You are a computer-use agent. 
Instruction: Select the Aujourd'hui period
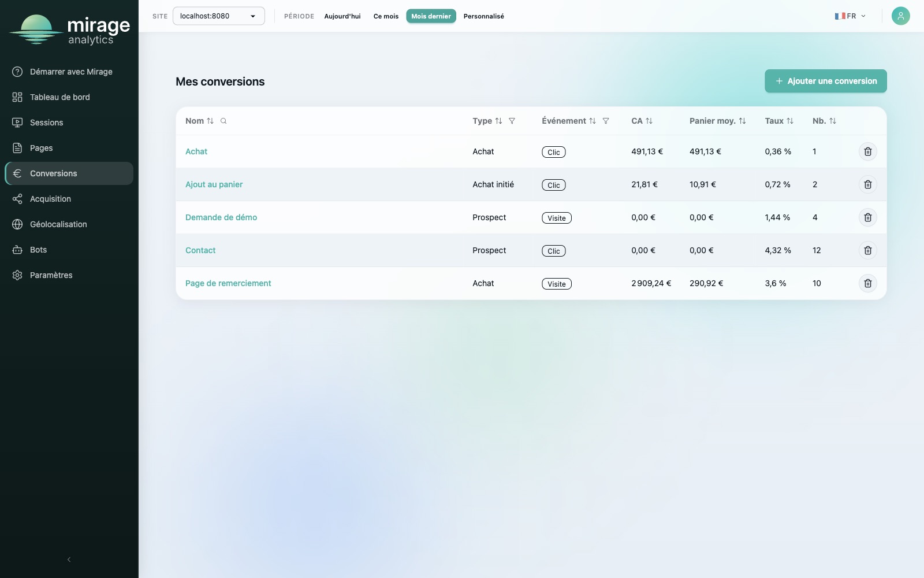pyautogui.click(x=342, y=16)
